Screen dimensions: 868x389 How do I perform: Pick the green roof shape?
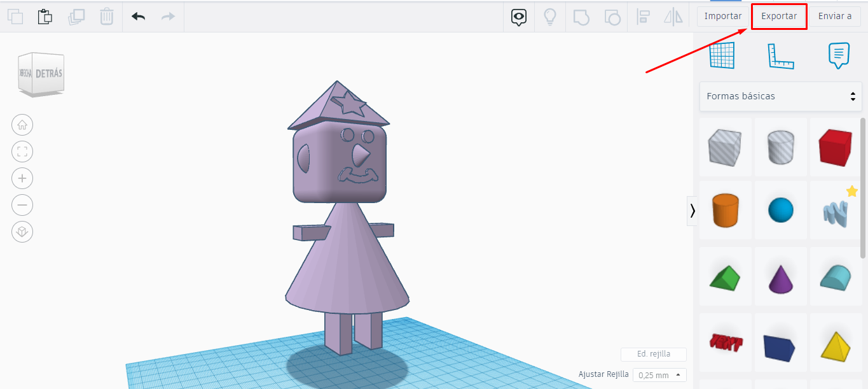pos(725,277)
